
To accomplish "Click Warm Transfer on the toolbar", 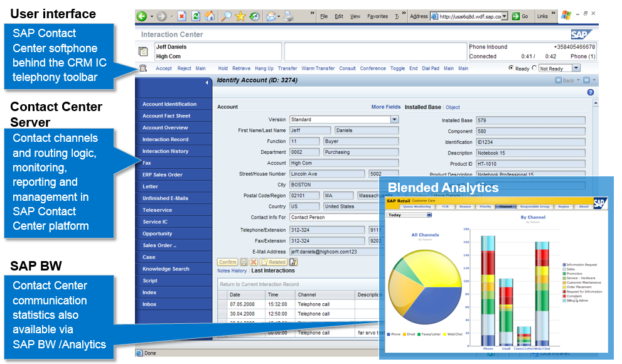I will 318,68.
